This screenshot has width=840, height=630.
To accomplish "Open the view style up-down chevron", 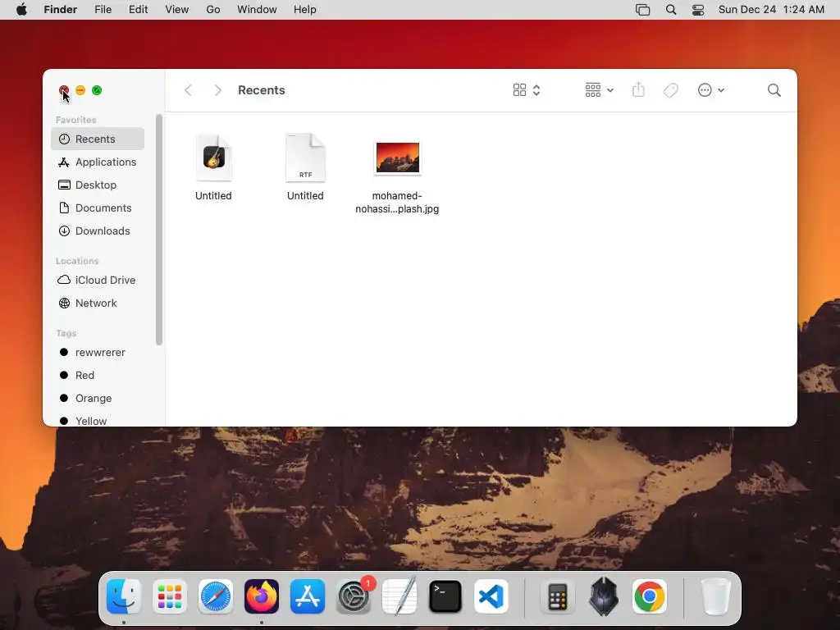I will [x=536, y=90].
